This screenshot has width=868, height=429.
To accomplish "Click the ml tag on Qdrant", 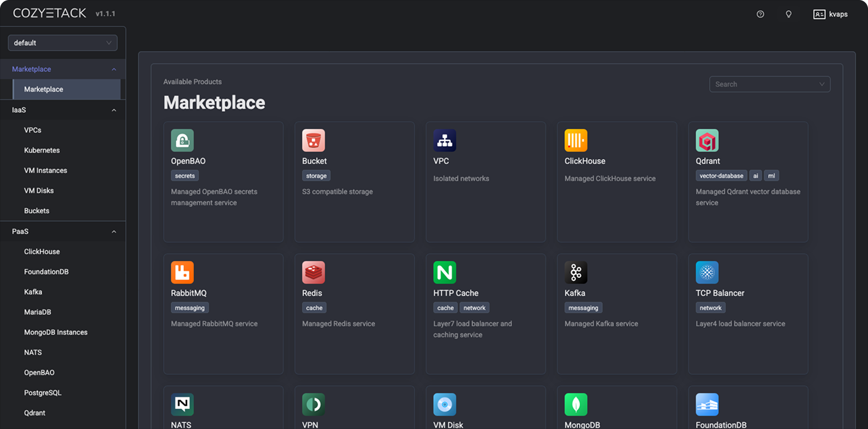I will [771, 176].
